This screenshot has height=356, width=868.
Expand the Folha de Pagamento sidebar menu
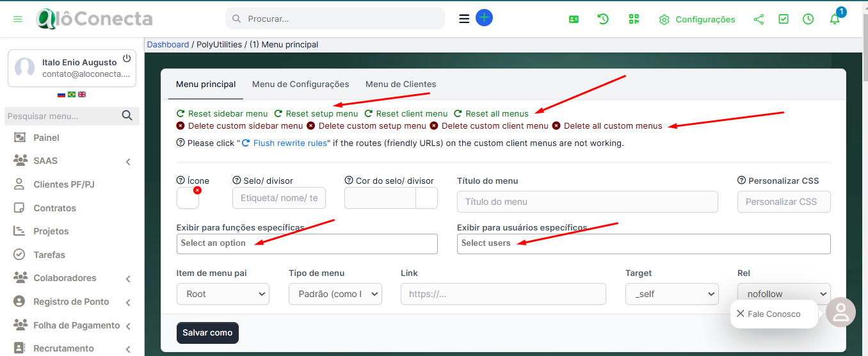tap(72, 325)
